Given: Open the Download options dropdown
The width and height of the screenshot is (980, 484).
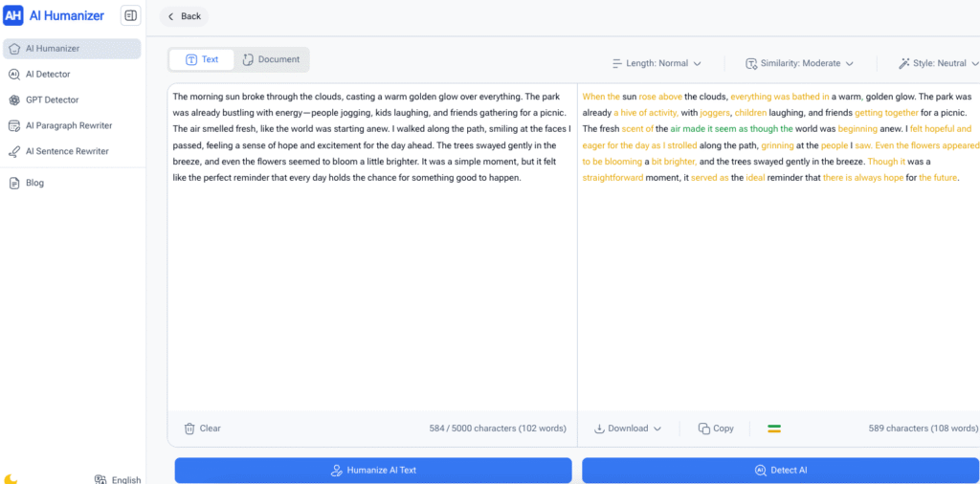Looking at the screenshot, I should pyautogui.click(x=628, y=429).
